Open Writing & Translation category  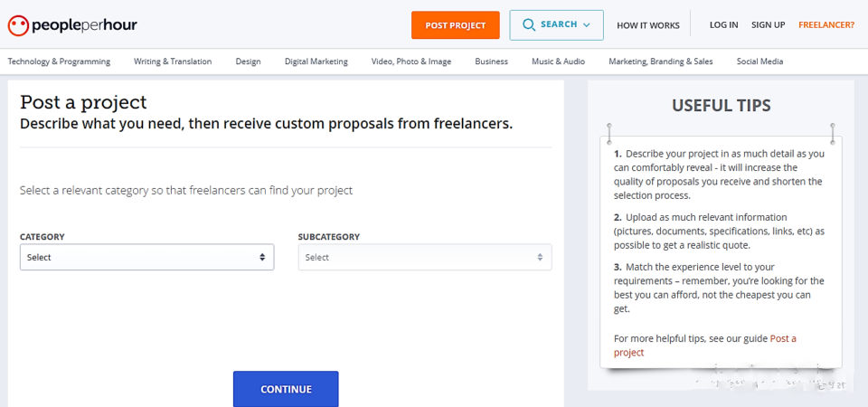(173, 62)
